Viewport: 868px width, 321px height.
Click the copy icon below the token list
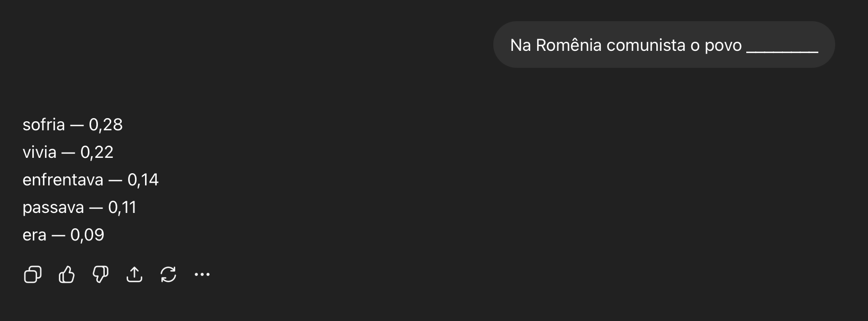(x=32, y=274)
